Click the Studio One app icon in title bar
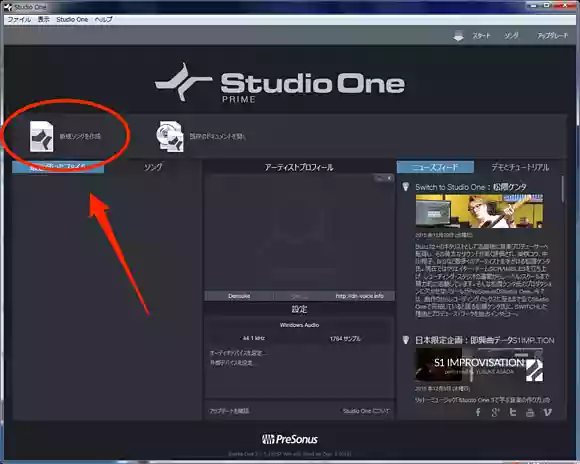The image size is (580, 464). pos(8,7)
